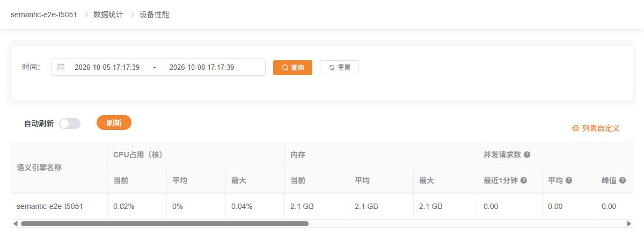Click the CPU average value 0%
The height and width of the screenshot is (239, 644).
178,206
